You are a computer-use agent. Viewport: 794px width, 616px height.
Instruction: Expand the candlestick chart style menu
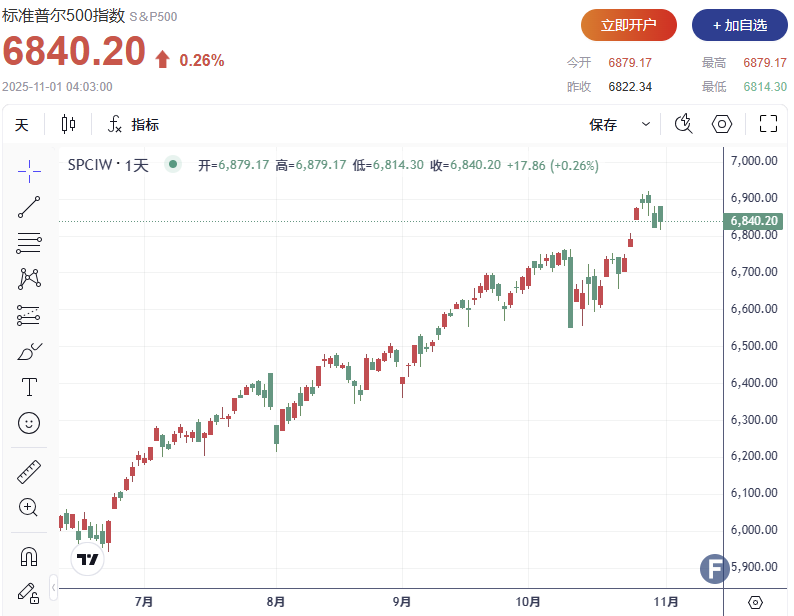(68, 125)
